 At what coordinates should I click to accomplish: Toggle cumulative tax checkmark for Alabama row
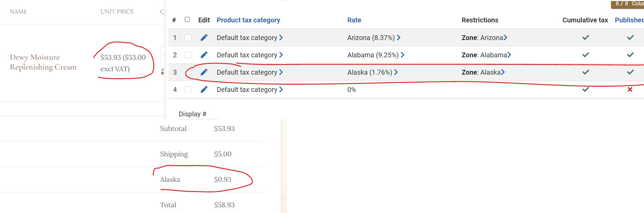pos(585,55)
